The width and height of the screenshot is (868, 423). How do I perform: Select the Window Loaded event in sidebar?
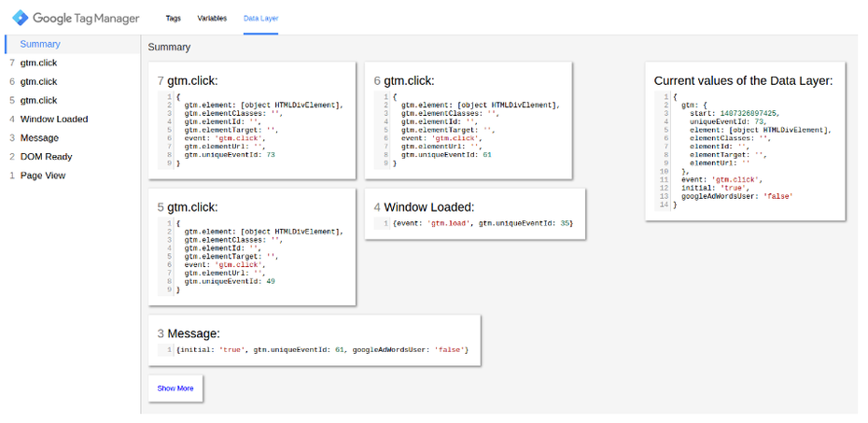[53, 119]
